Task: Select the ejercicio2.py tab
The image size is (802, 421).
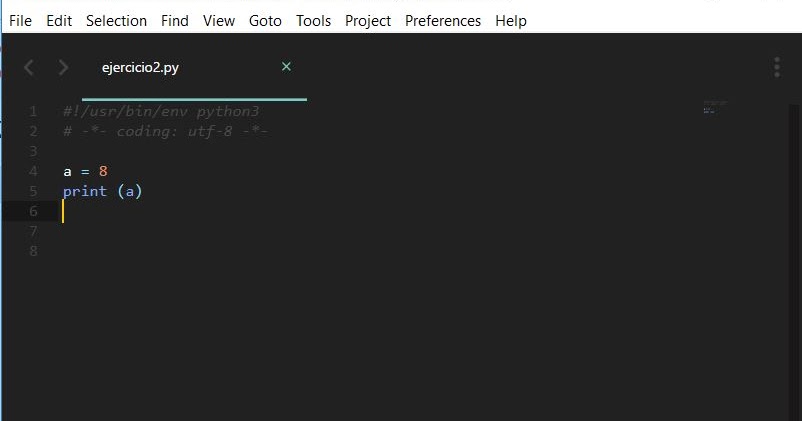Action: click(140, 68)
